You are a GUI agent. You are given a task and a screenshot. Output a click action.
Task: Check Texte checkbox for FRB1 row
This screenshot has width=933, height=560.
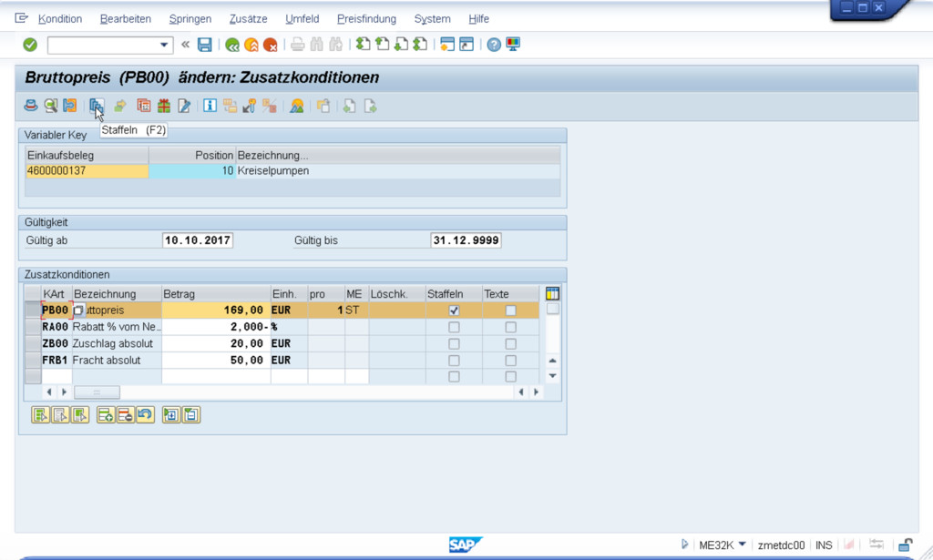[x=510, y=361]
